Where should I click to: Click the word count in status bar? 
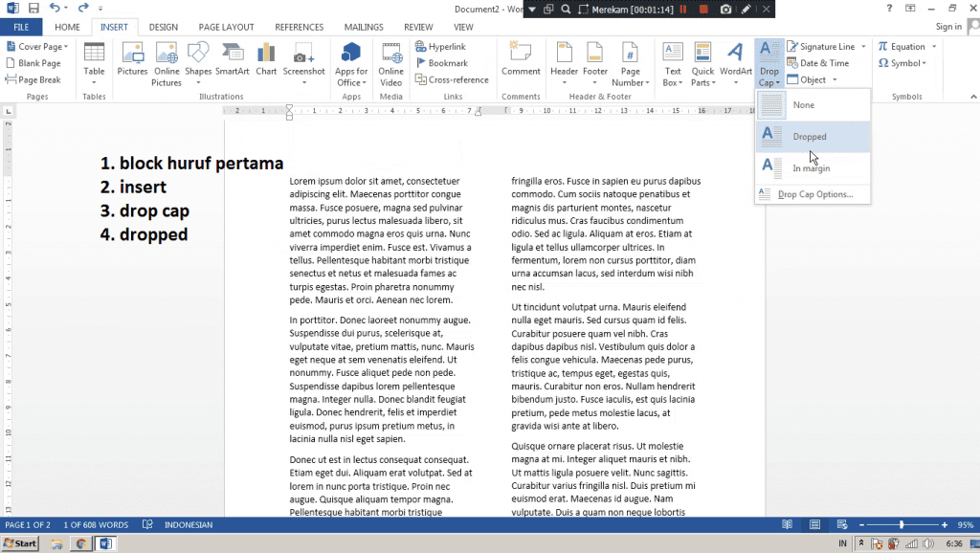click(x=96, y=525)
